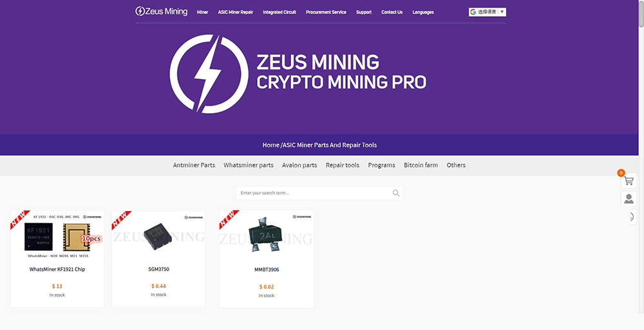This screenshot has width=644, height=330.
Task: Click the search magnifier icon
Action: coord(396,193)
